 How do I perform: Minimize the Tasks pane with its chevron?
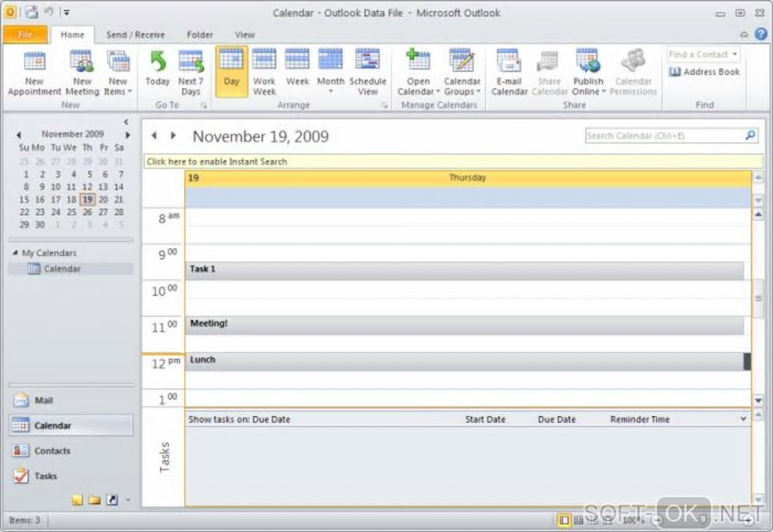pyautogui.click(x=743, y=419)
